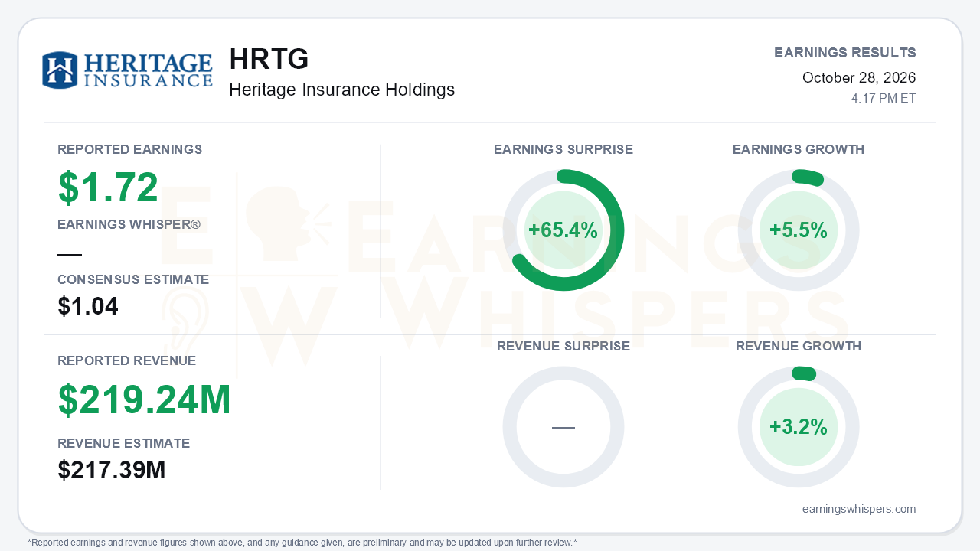Click the REVENUE GROWTH heading
Viewport: 980px width, 551px height.
pos(799,347)
